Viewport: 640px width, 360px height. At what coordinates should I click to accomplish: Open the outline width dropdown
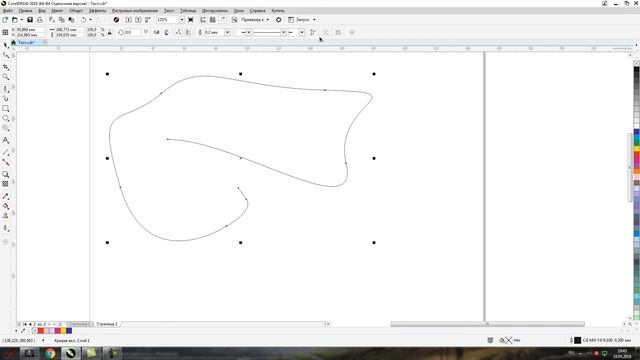pos(228,32)
